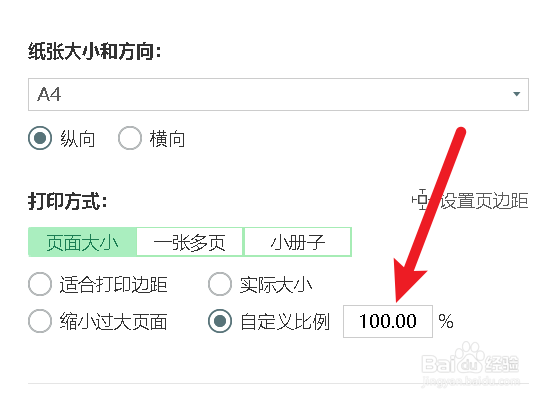Switch to the 一张多页 tab
This screenshot has width=550, height=400.
(190, 242)
